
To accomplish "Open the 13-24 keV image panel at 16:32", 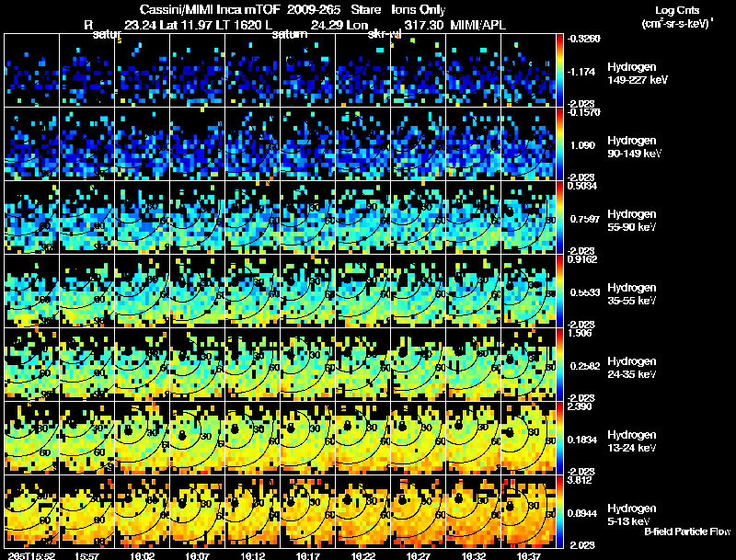I will pyautogui.click(x=474, y=438).
